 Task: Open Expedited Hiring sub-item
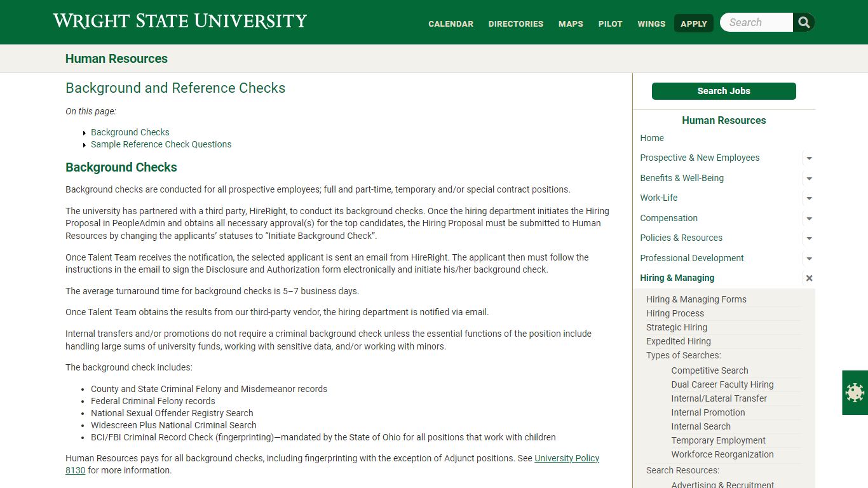(x=679, y=341)
